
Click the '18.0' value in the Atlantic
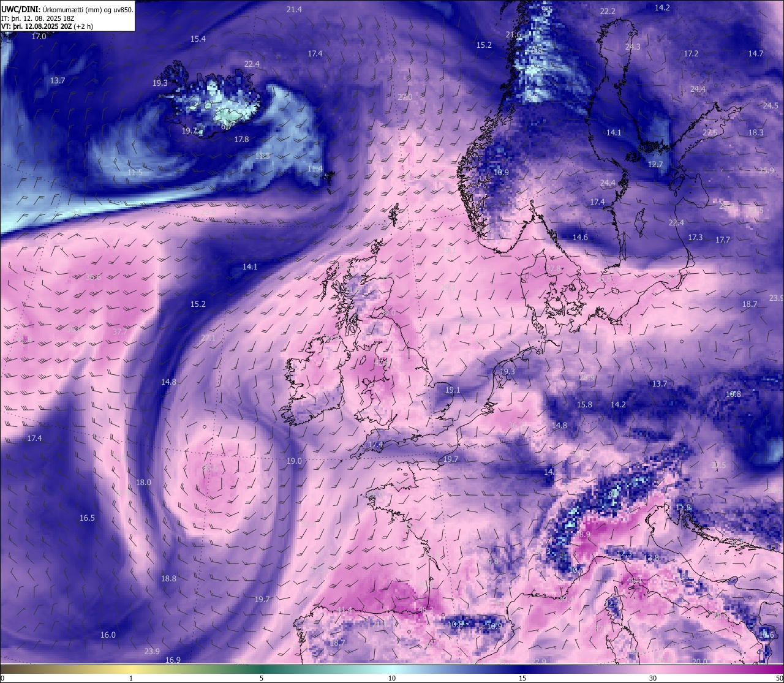(143, 483)
